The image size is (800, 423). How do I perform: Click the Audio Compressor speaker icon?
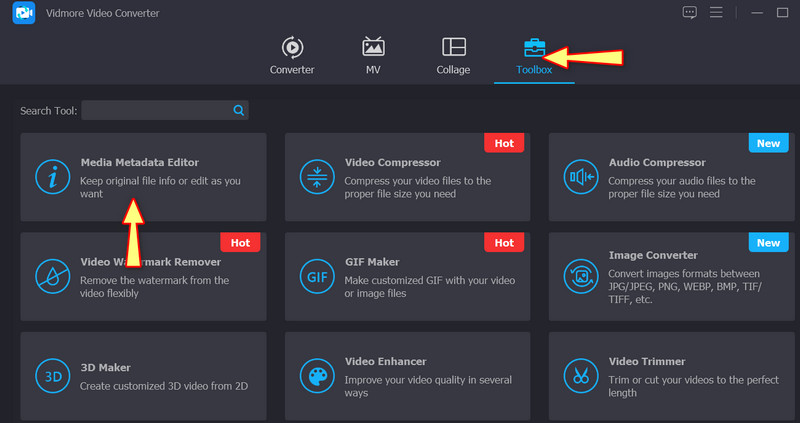pyautogui.click(x=581, y=177)
